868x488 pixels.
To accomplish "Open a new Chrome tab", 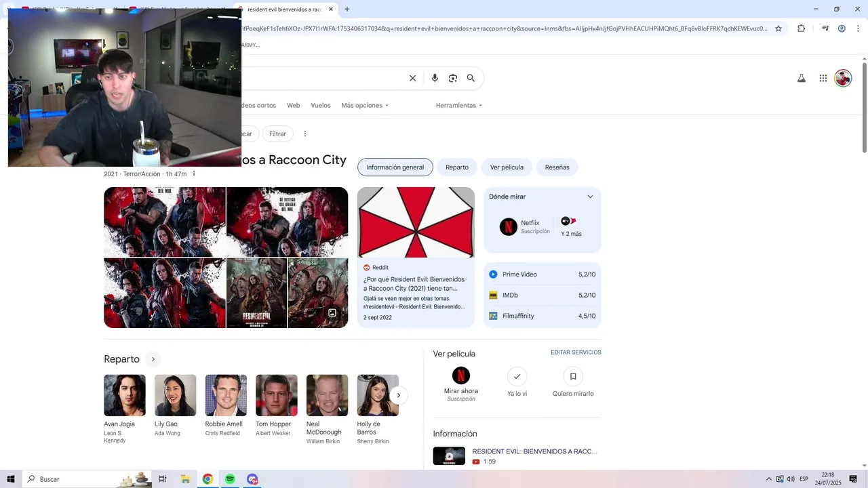I will pos(347,9).
